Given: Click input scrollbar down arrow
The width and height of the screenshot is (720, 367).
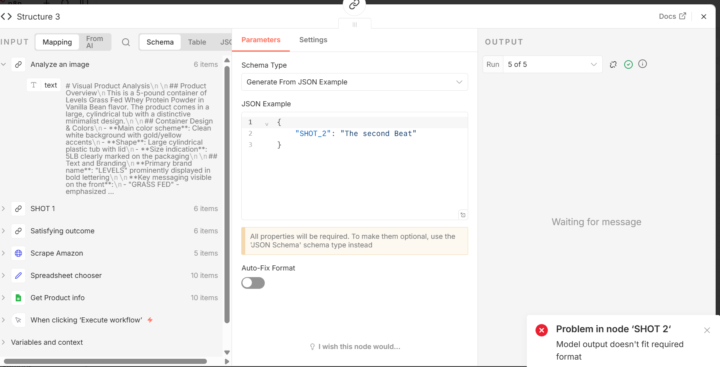Looking at the screenshot, I should (227, 352).
